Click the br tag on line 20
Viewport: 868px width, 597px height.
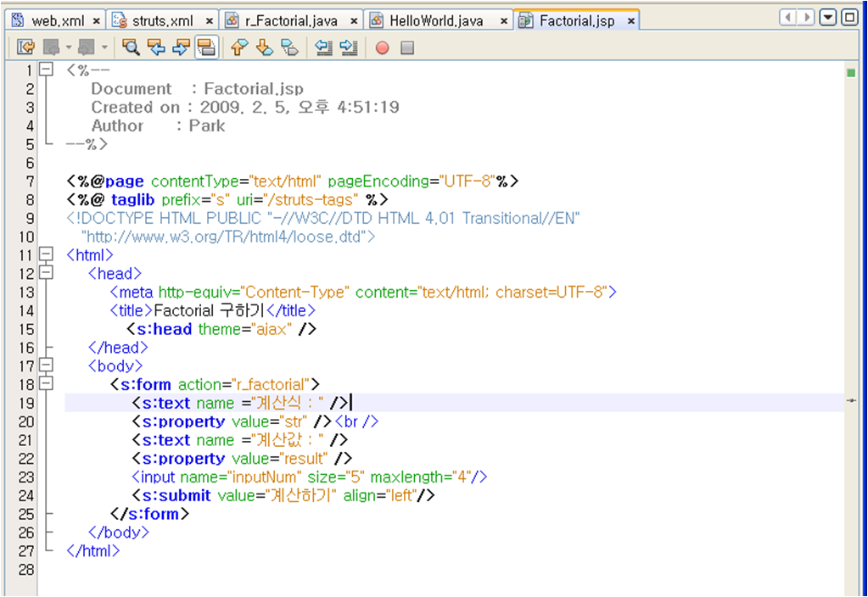tap(357, 421)
